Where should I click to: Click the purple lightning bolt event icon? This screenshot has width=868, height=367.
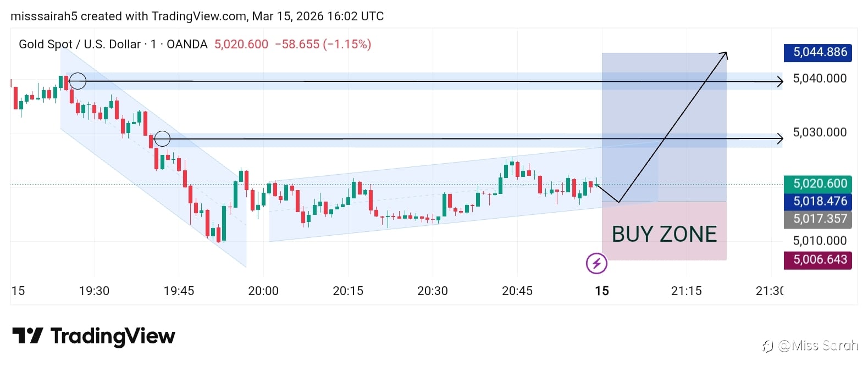click(x=596, y=263)
